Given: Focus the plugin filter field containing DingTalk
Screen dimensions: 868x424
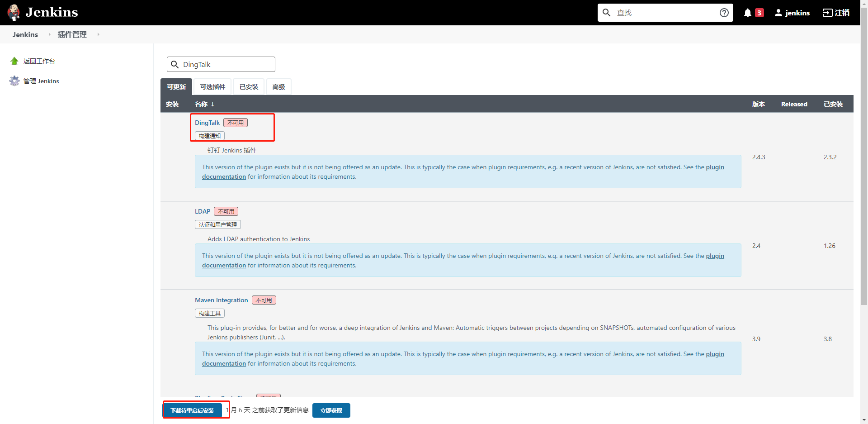Looking at the screenshot, I should click(221, 64).
